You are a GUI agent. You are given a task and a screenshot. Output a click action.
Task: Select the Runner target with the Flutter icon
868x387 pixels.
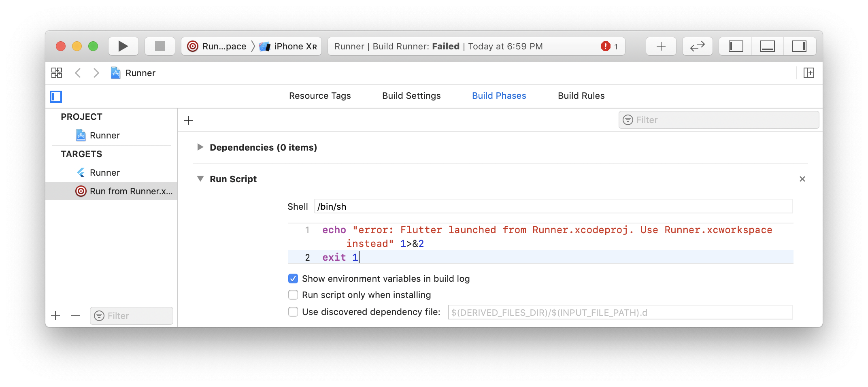pyautogui.click(x=104, y=172)
